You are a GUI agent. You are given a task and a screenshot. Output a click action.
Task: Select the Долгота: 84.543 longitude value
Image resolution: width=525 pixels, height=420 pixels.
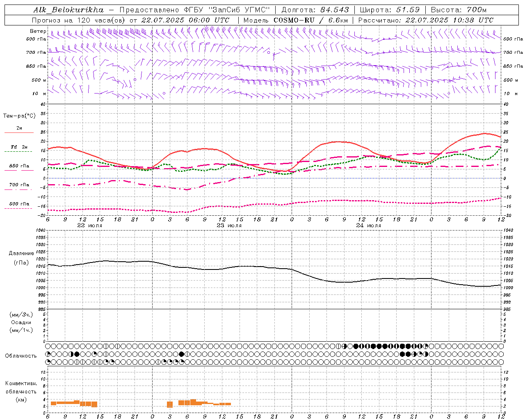[x=315, y=10]
